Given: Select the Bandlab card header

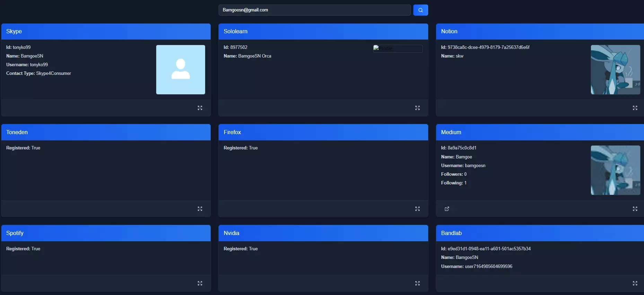Looking at the screenshot, I should click(540, 233).
